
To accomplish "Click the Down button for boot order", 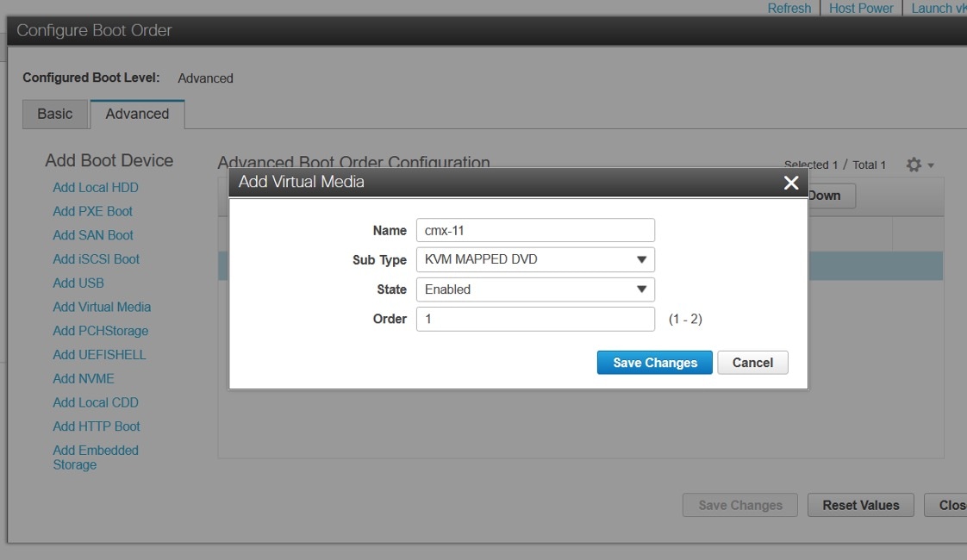I will pyautogui.click(x=827, y=196).
